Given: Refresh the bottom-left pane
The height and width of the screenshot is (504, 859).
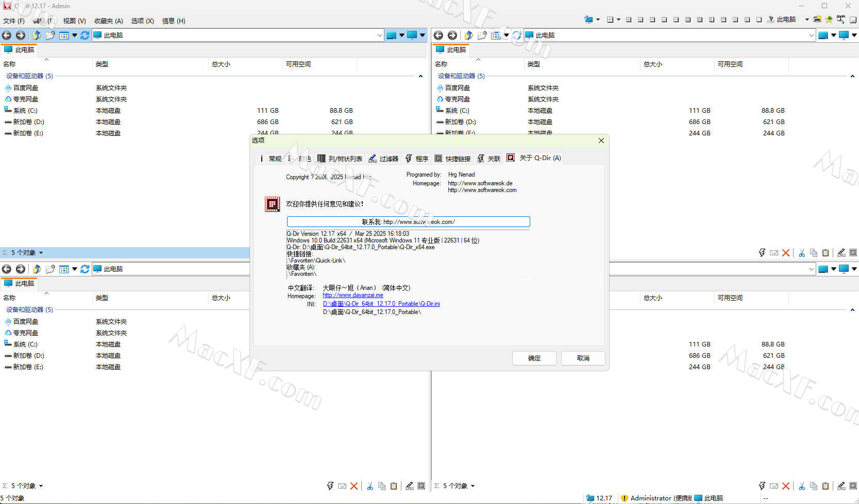Looking at the screenshot, I should pos(85,269).
